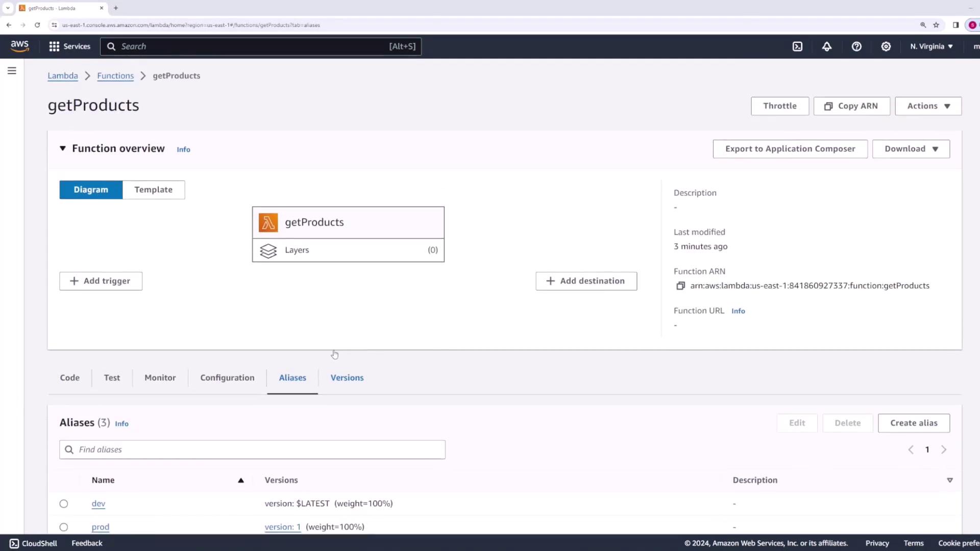Click Add destination button

click(586, 281)
